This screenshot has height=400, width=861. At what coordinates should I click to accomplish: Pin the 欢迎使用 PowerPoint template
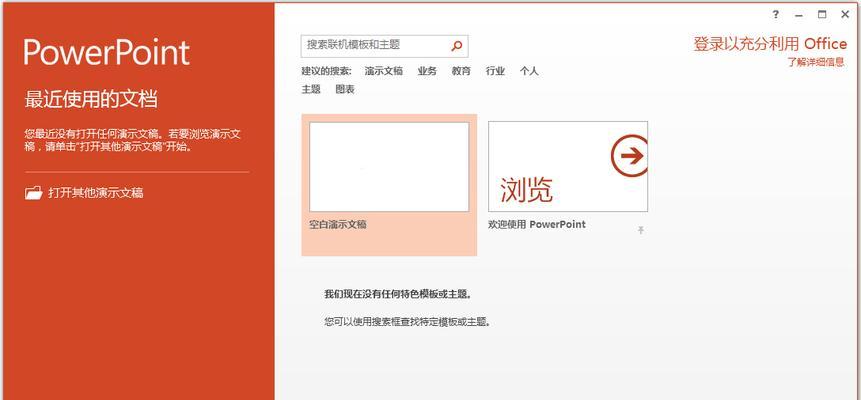(640, 230)
